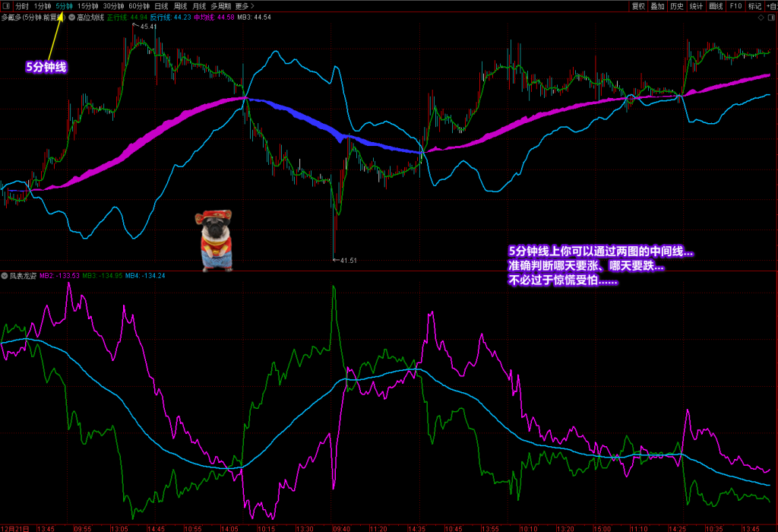The width and height of the screenshot is (778, 532).
Task: Open the 多周期 multi-period view
Action: [x=220, y=6]
